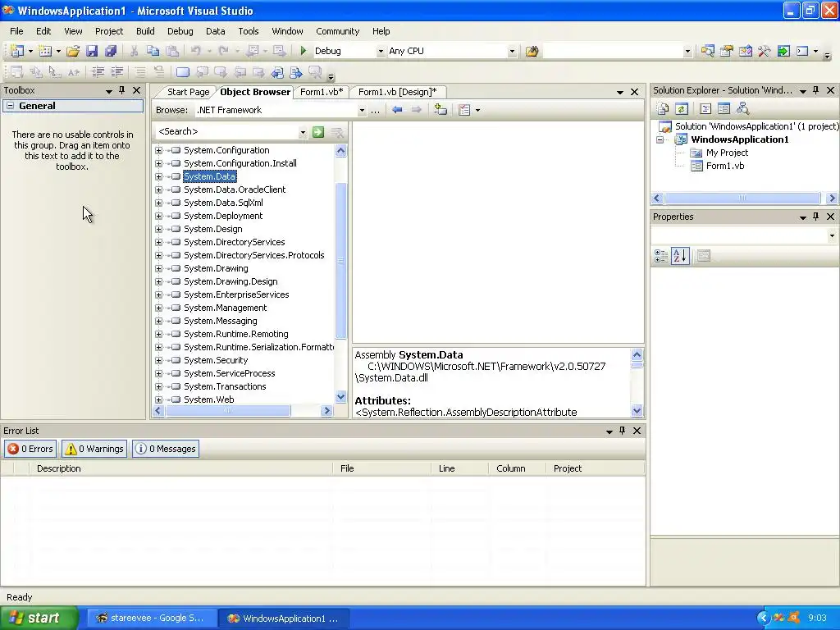Click the assembly tree vertical scrollbar thumb
Screen dimensions: 840x630
340,260
